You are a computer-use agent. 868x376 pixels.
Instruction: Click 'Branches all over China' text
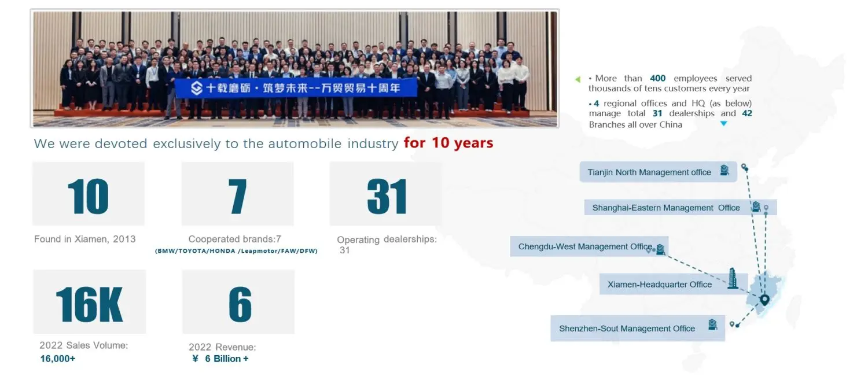click(635, 124)
